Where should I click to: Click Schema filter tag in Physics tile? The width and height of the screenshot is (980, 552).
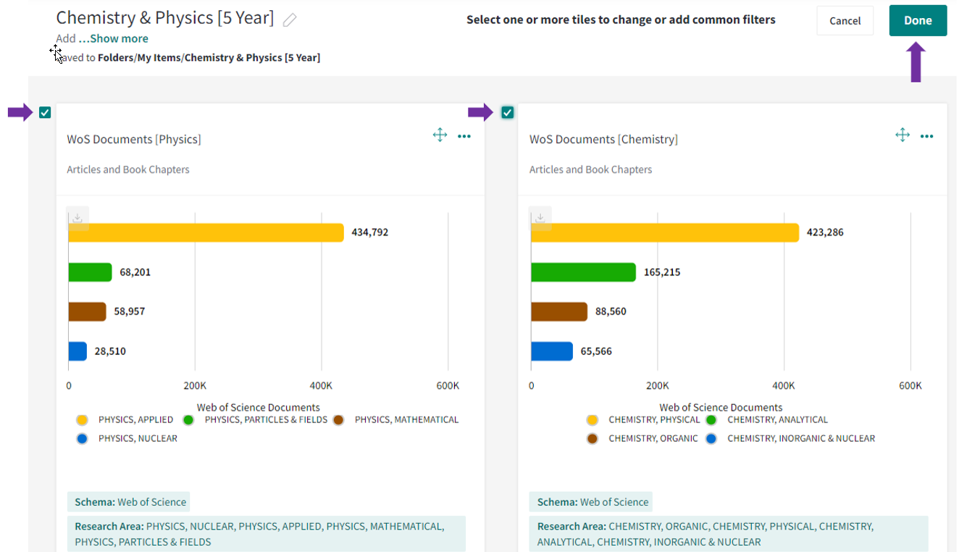click(x=129, y=502)
